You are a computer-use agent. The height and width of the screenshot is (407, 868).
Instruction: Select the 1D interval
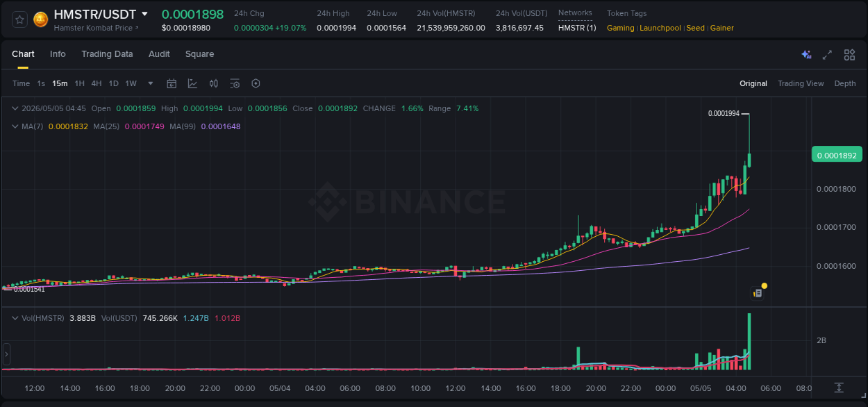[x=113, y=83]
